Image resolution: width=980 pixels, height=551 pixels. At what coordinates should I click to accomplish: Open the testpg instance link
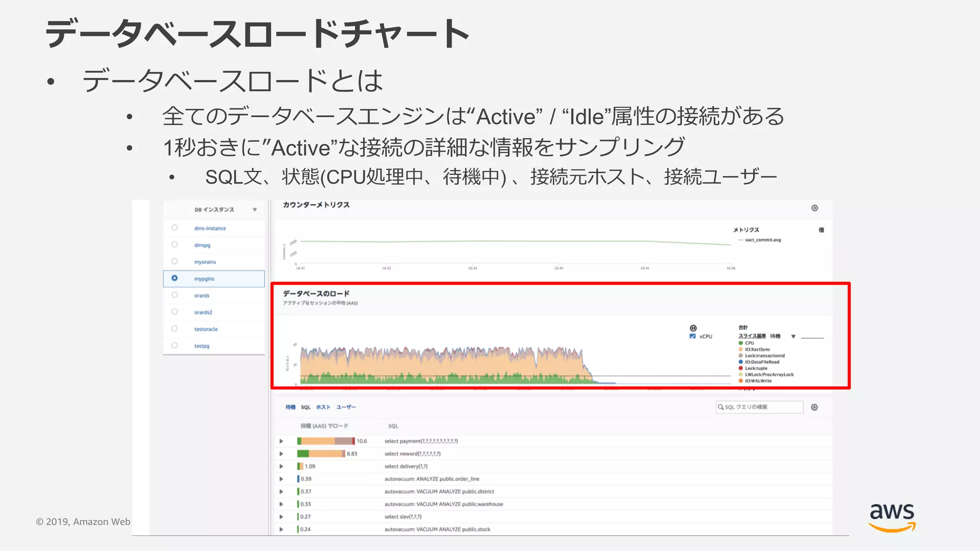pos(201,346)
